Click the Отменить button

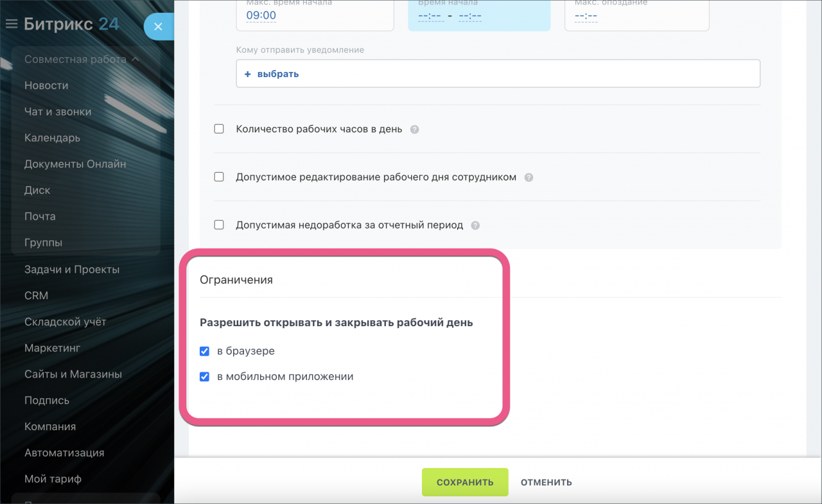coord(547,482)
